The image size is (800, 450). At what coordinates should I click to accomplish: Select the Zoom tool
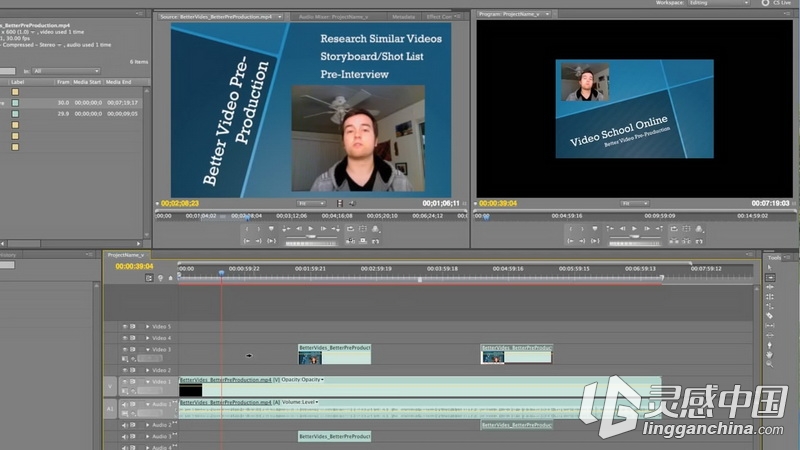[x=770, y=364]
